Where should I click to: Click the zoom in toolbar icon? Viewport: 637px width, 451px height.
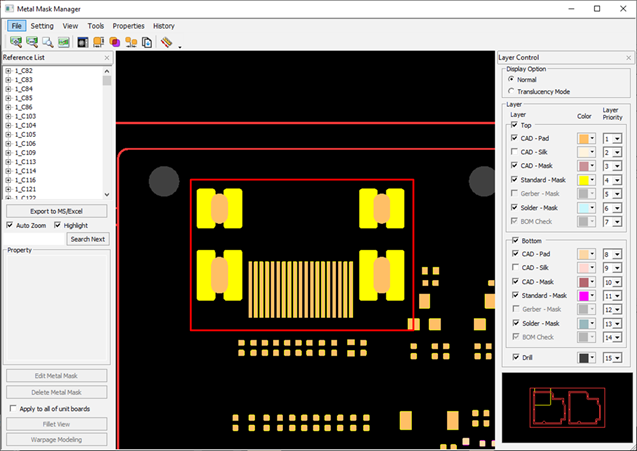coord(15,43)
